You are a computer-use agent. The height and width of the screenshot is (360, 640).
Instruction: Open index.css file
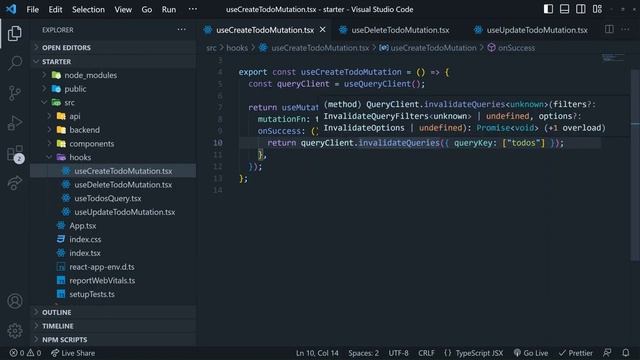[113, 240]
